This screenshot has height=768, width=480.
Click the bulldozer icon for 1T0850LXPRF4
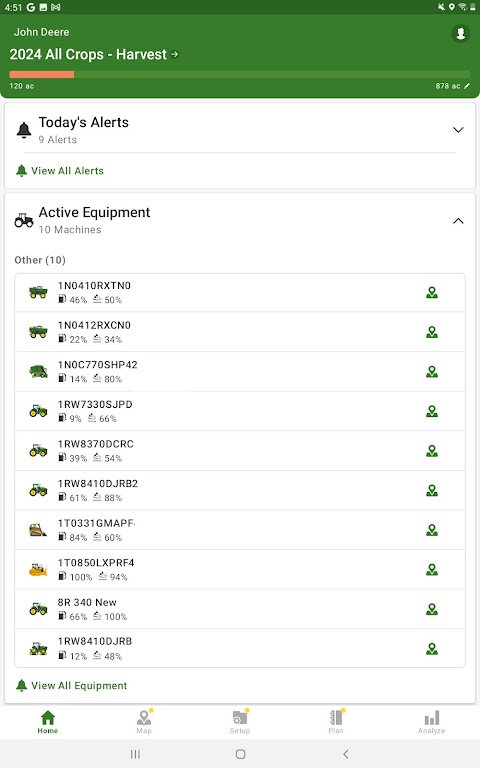pos(38,570)
